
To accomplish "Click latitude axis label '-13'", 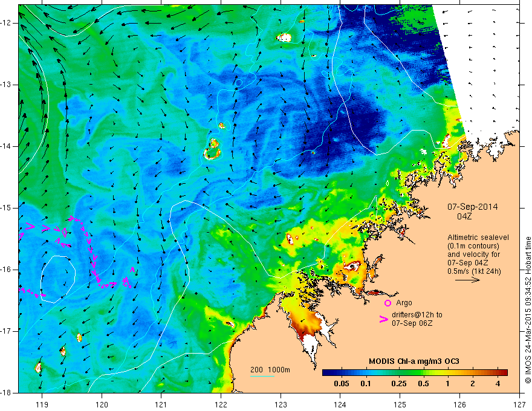I will [7, 85].
